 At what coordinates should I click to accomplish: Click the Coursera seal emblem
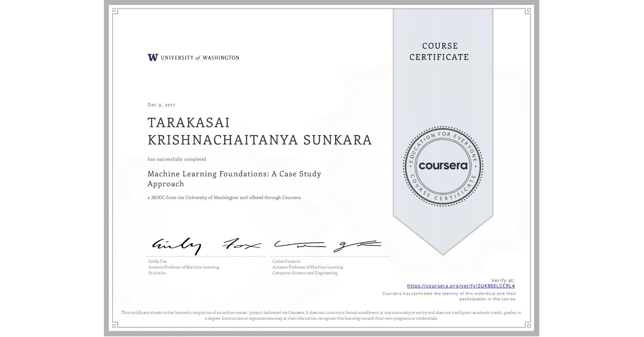click(x=443, y=166)
